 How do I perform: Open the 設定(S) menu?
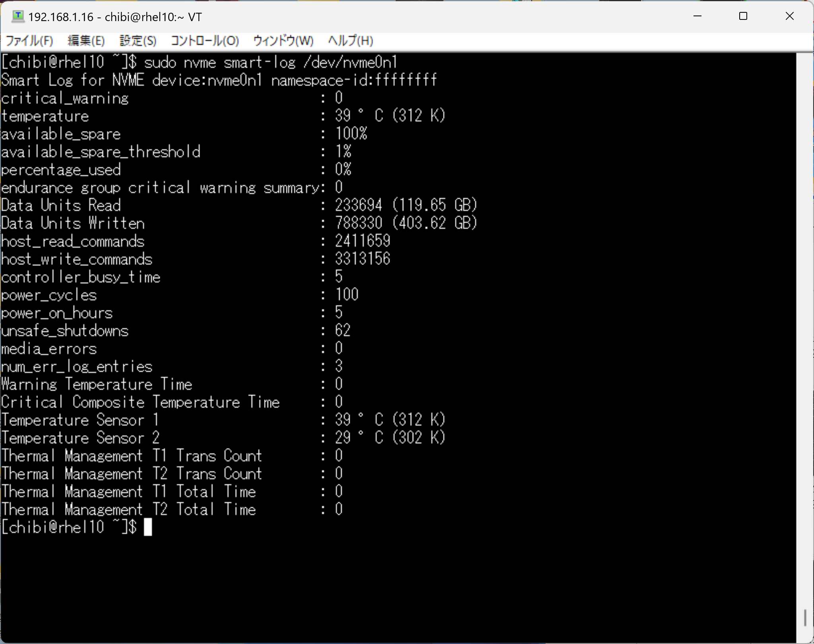pyautogui.click(x=138, y=41)
